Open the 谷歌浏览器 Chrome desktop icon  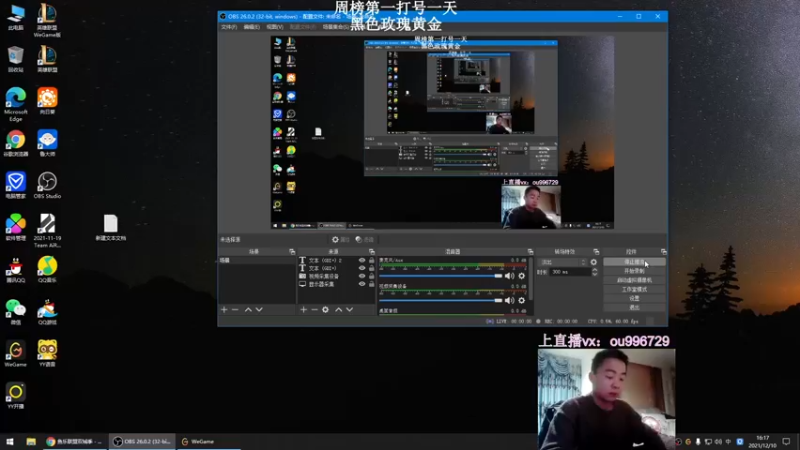click(15, 143)
